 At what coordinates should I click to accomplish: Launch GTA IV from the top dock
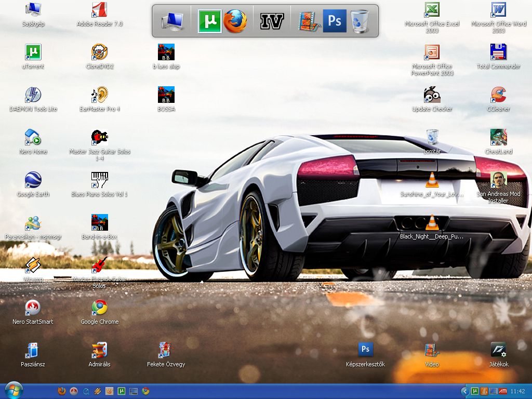tap(272, 21)
